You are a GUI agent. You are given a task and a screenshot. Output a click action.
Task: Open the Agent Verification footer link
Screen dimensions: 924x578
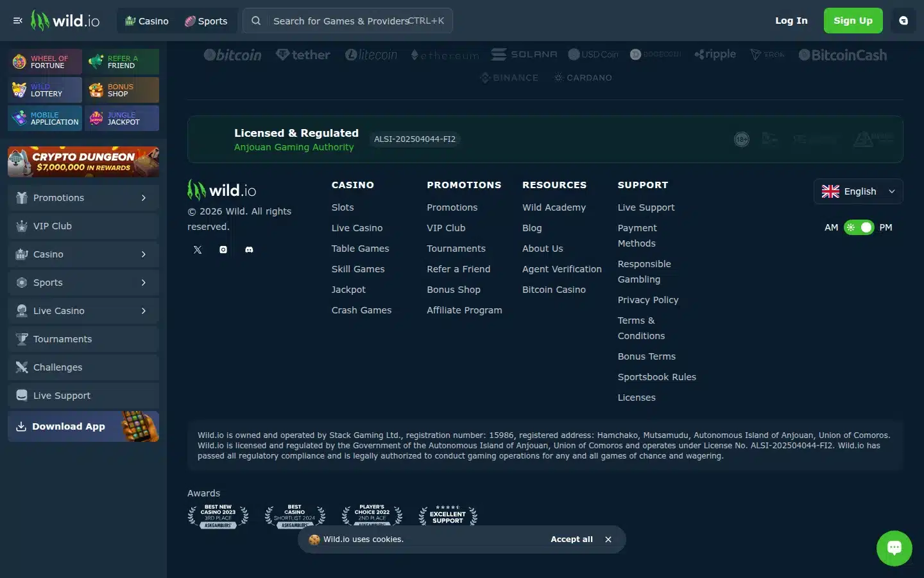coord(562,269)
